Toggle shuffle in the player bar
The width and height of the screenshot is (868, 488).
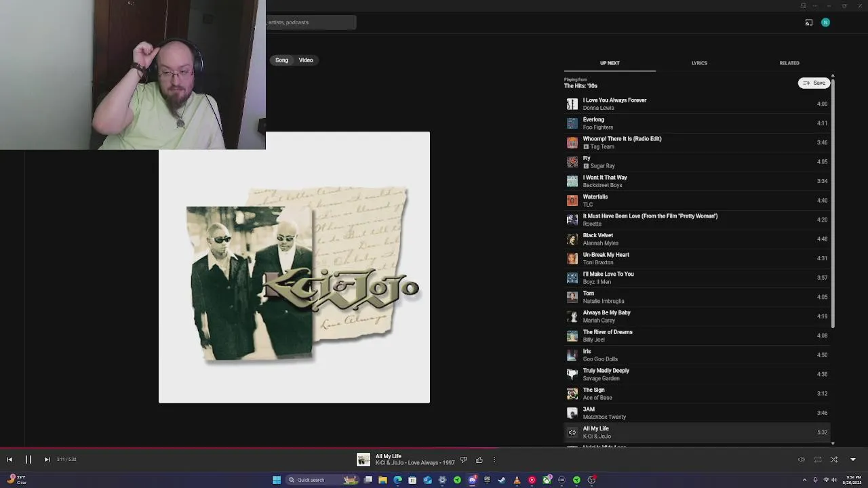[x=834, y=460]
